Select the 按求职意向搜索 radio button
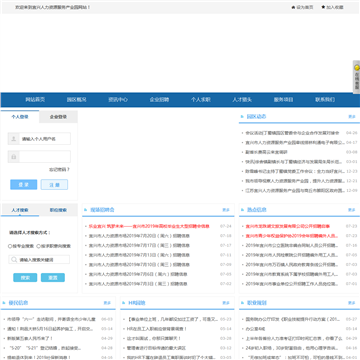The height and width of the screenshot is (360, 360). [39, 246]
